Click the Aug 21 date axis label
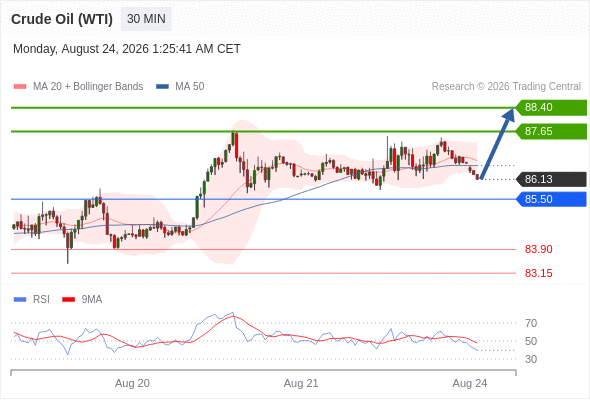Viewport: 590px width, 400px height. (x=301, y=383)
